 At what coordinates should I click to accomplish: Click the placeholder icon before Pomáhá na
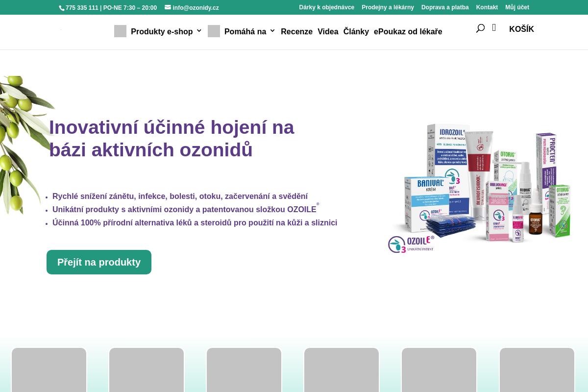(214, 31)
